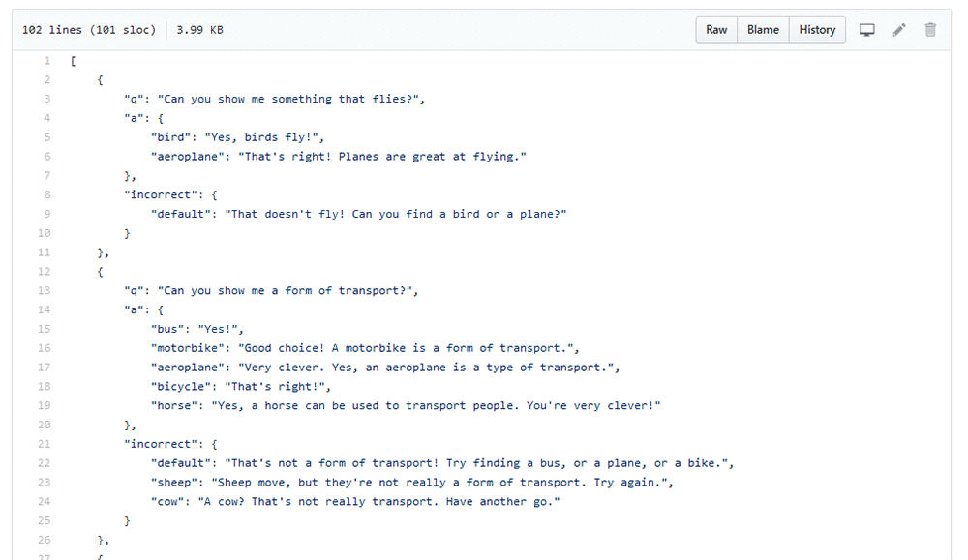Click the "Can you show me something that flies?" string
The height and width of the screenshot is (560, 968).
tap(290, 99)
